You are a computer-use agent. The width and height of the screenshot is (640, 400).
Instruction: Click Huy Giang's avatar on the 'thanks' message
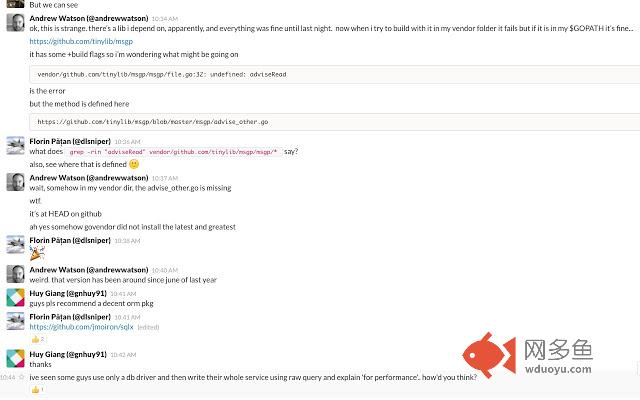[x=15, y=358]
